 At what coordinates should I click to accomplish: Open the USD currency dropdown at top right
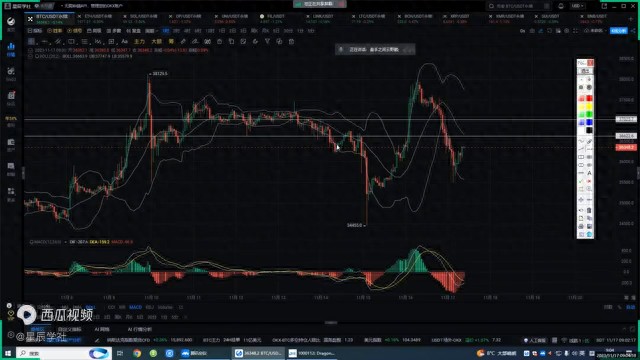point(578,6)
